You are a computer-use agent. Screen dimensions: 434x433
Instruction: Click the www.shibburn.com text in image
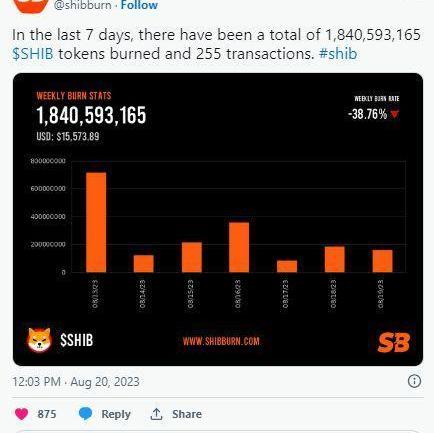[x=221, y=341]
